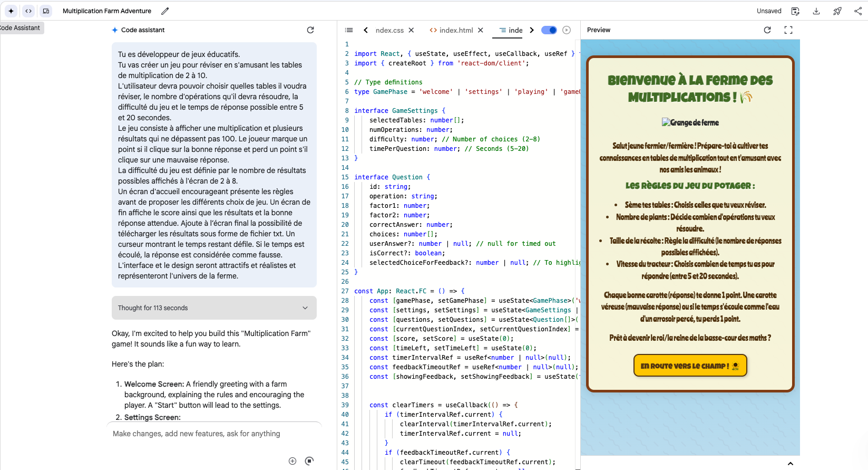Deploy the app using rocket icon
The image size is (868, 470).
[x=837, y=11]
